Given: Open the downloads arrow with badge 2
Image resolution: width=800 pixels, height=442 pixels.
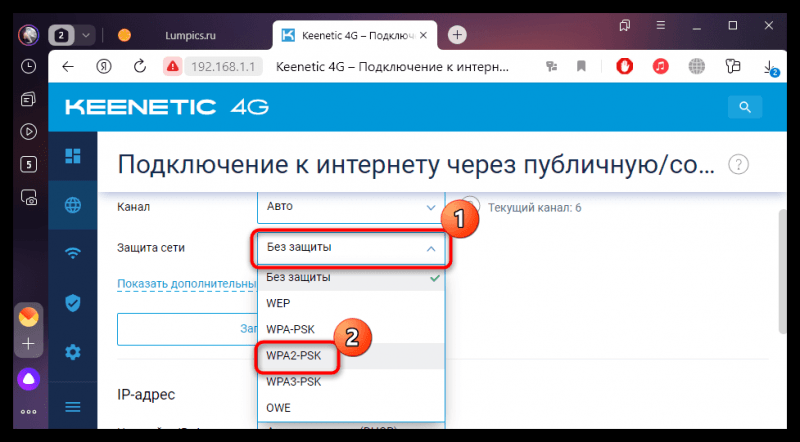Looking at the screenshot, I should click(x=770, y=67).
